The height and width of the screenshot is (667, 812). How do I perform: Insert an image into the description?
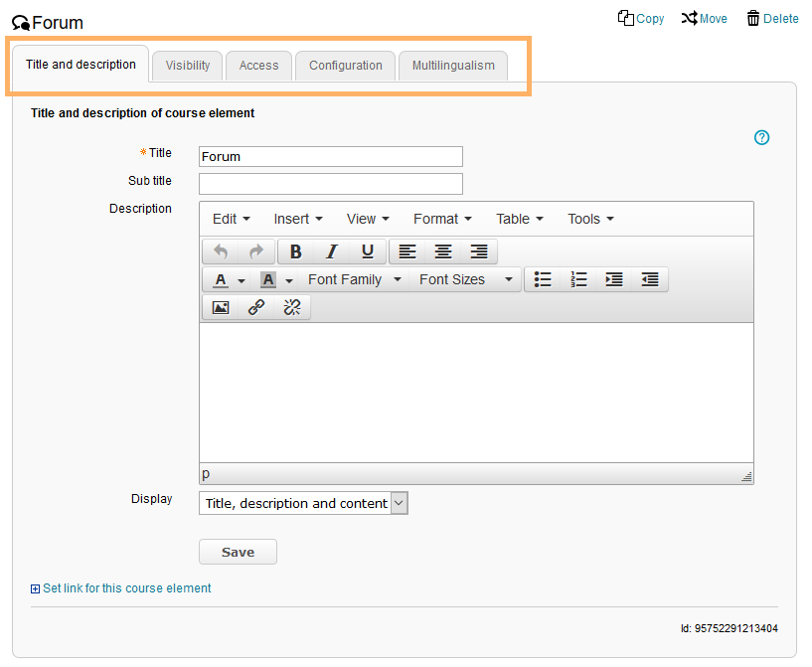tap(221, 308)
